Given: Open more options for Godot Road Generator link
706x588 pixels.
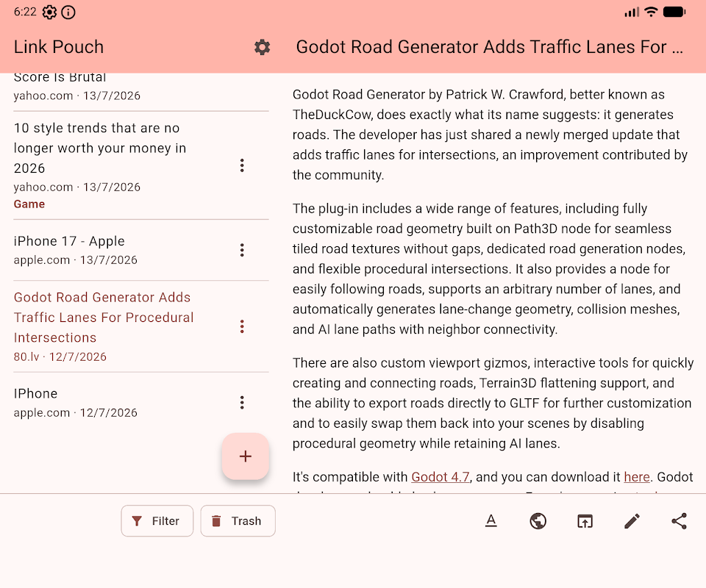Looking at the screenshot, I should coord(242,326).
